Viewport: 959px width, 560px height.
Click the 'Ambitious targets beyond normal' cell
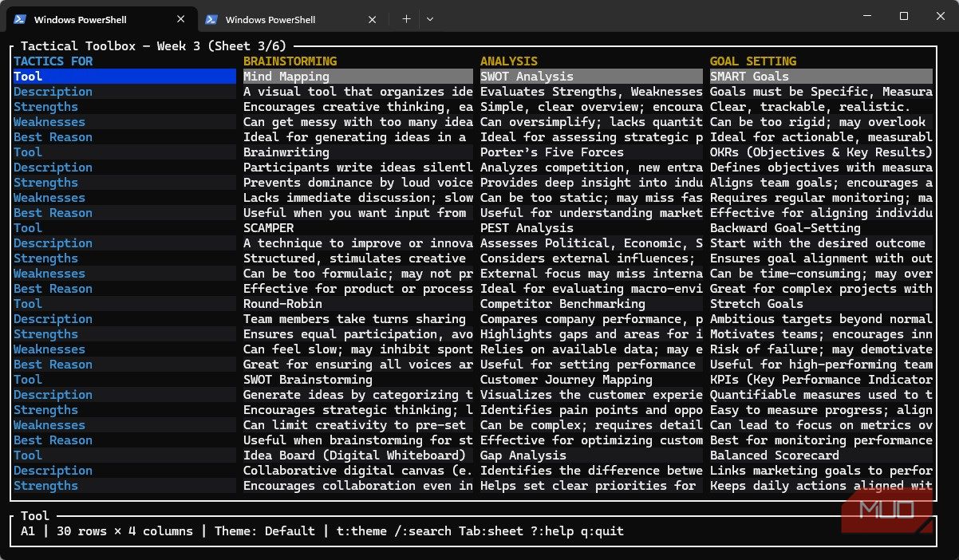[821, 319]
